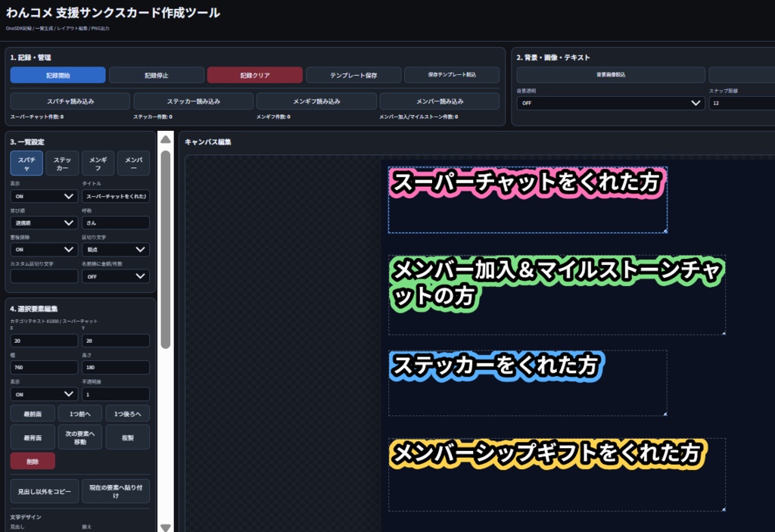775x532 pixels.
Task: Click the sidebar scrollbar thumb
Action: pos(166,250)
